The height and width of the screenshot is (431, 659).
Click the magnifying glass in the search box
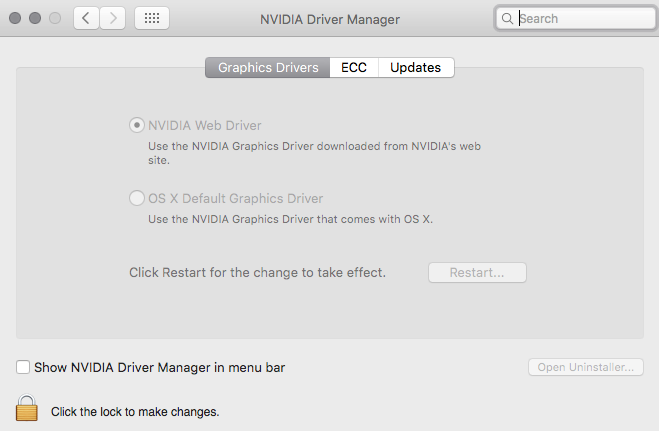pos(508,18)
